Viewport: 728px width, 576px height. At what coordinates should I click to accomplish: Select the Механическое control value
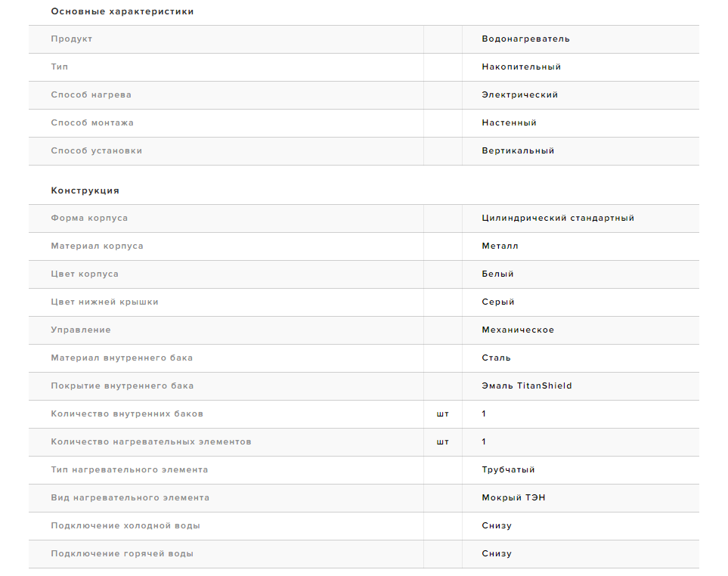518,330
